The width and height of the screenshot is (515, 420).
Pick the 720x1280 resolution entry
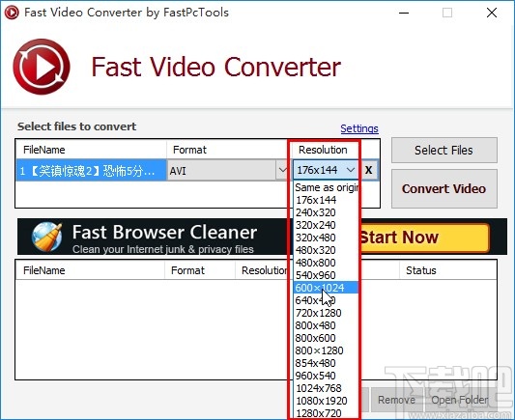coord(326,313)
